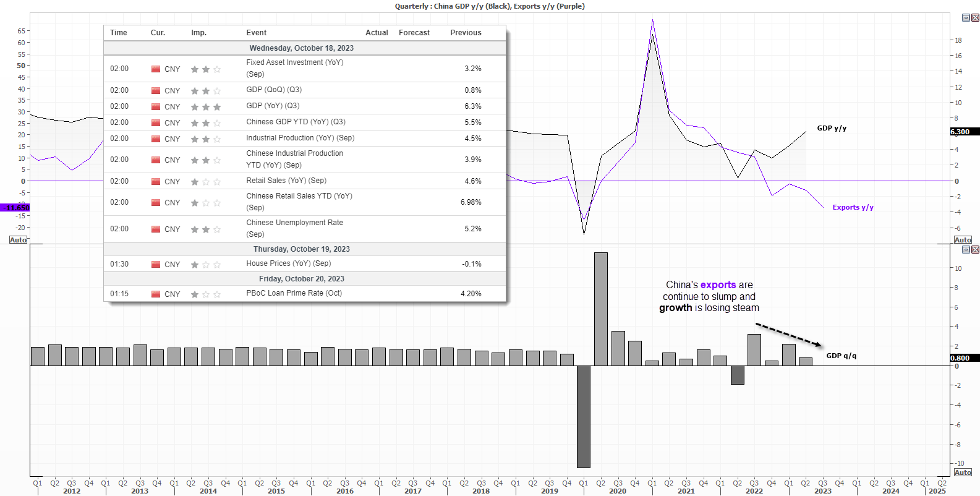Viewport: 980px width, 496px height.
Task: Click the flag icon beside Chinese GDP YTD row
Action: [x=156, y=122]
